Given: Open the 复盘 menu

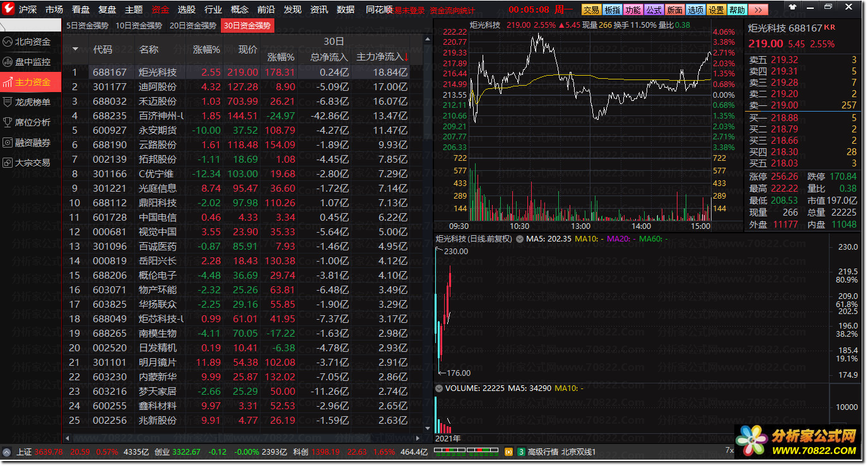Looking at the screenshot, I should click(x=107, y=9).
